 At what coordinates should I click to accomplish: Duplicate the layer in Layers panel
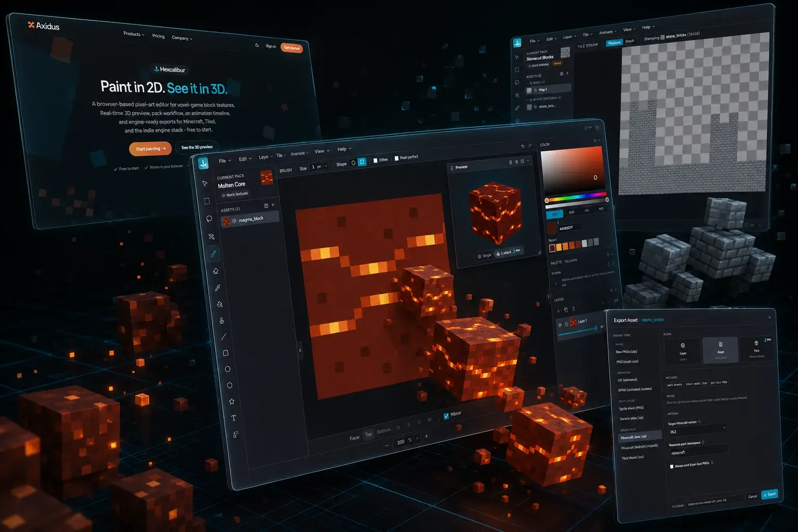tap(566, 310)
